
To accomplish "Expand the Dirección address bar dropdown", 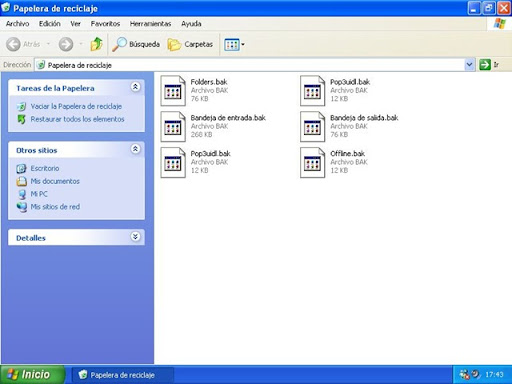I will (x=469, y=65).
